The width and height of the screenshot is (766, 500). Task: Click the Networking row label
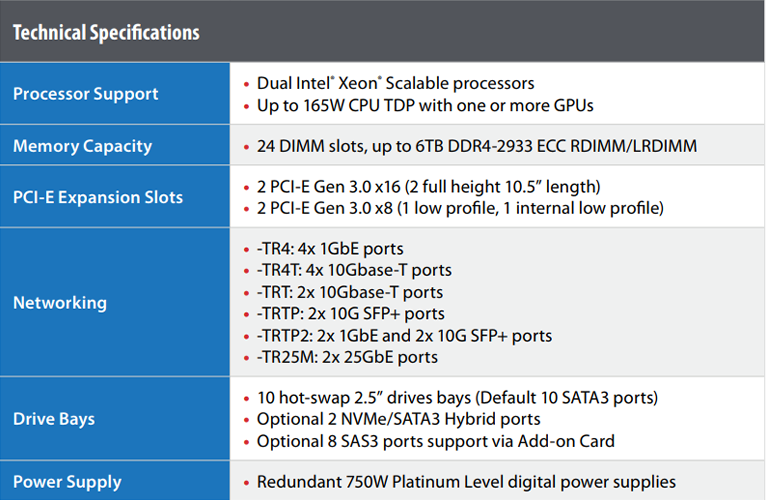[60, 303]
